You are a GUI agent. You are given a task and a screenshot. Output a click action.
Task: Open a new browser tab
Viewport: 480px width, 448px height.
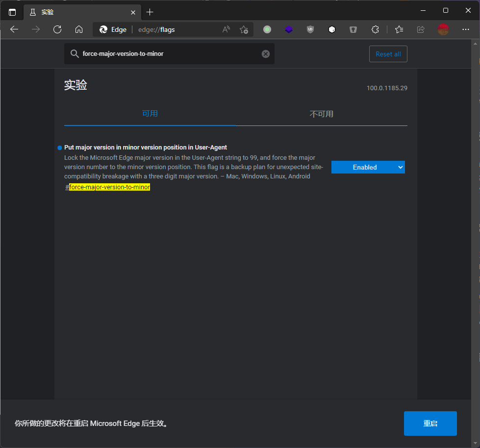[150, 12]
